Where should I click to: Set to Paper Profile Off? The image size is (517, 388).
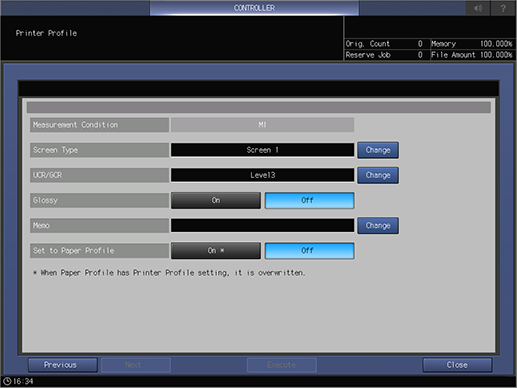coord(309,251)
